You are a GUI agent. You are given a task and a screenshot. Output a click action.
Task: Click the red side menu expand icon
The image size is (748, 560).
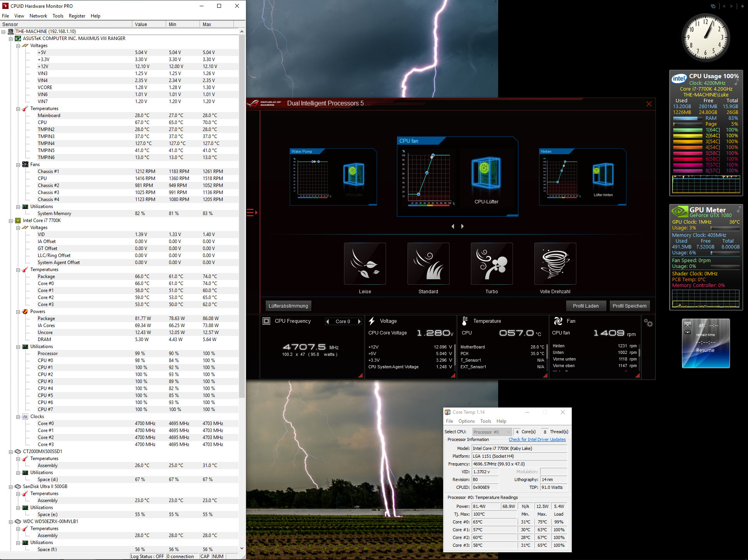click(x=252, y=212)
